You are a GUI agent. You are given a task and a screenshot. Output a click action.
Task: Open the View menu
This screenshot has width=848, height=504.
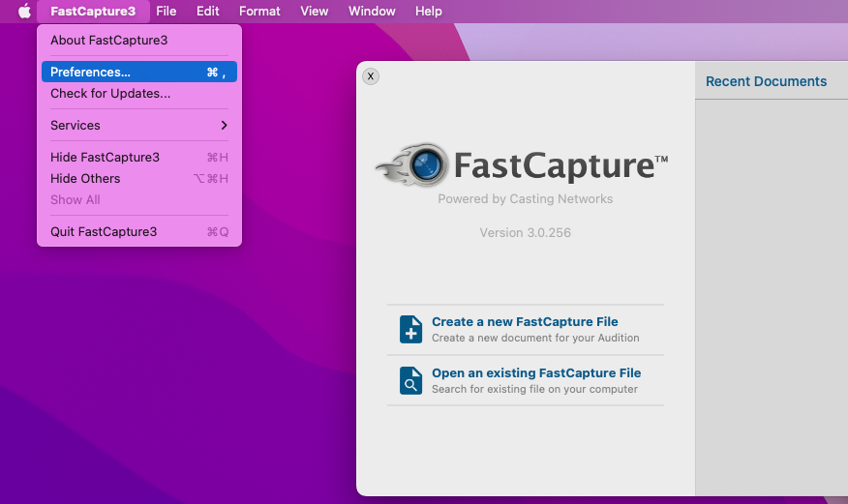315,11
